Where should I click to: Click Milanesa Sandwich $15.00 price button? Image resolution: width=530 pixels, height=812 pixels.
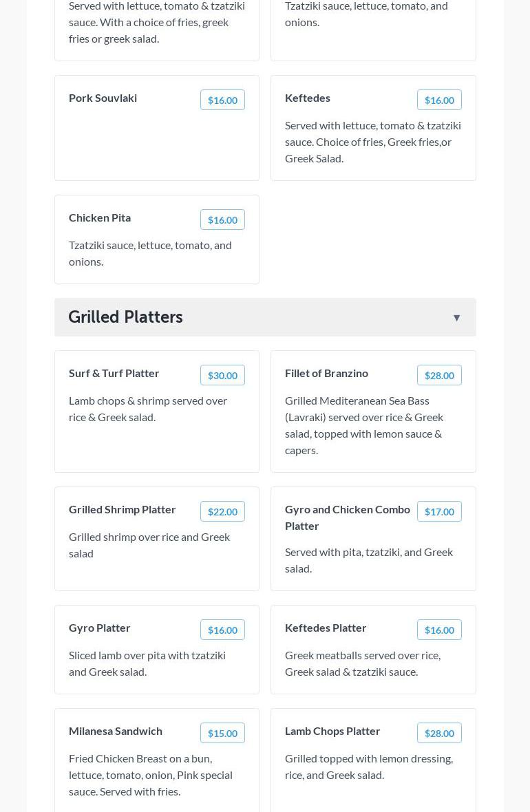tap(222, 734)
